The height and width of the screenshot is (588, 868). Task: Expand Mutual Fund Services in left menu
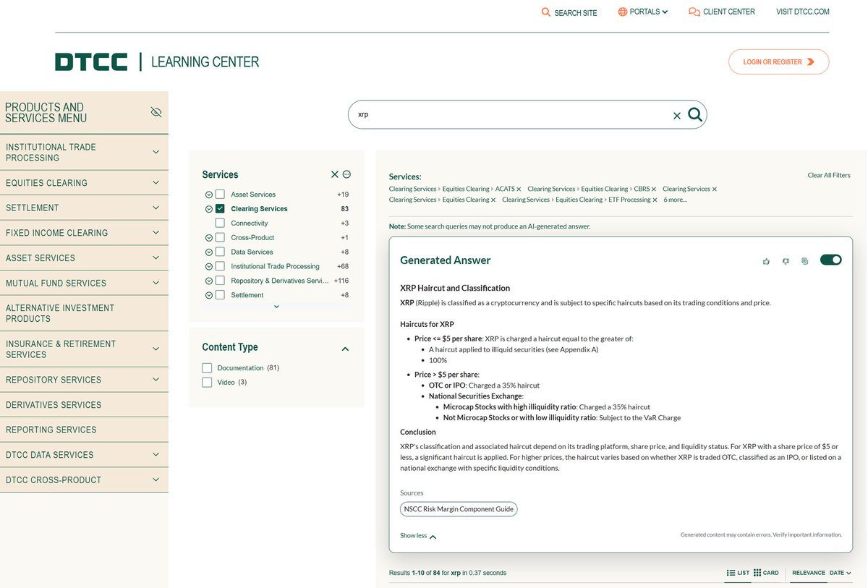156,283
